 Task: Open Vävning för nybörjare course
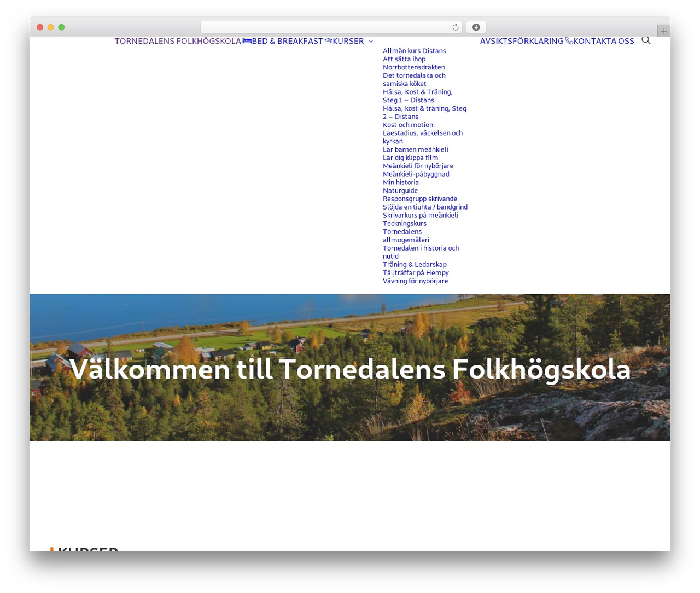(416, 281)
